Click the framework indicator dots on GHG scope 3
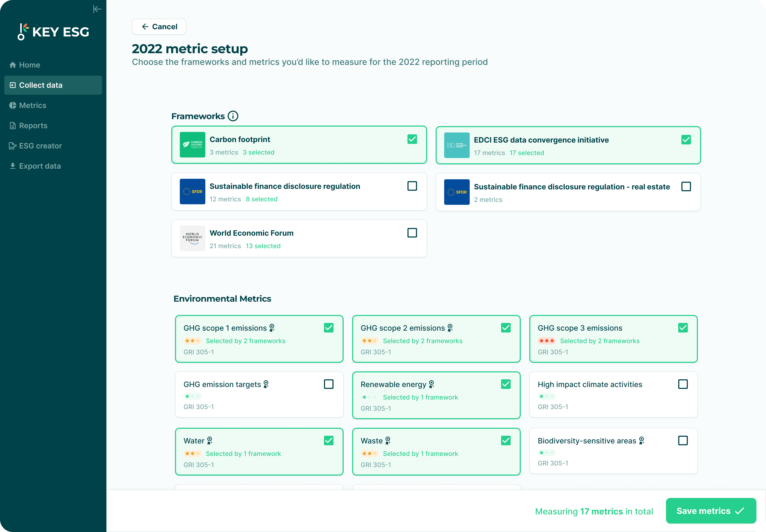766x532 pixels. point(547,341)
